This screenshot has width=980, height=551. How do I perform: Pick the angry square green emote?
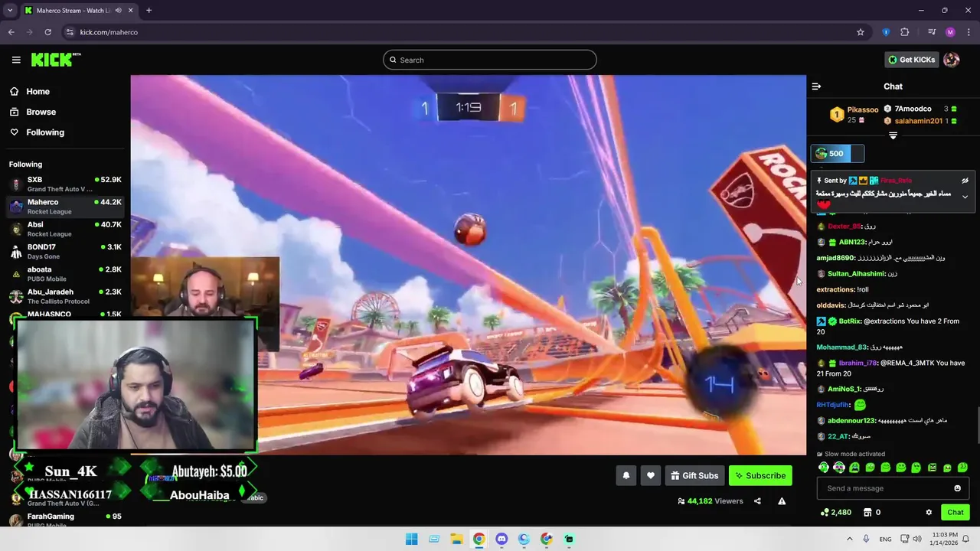(x=932, y=467)
